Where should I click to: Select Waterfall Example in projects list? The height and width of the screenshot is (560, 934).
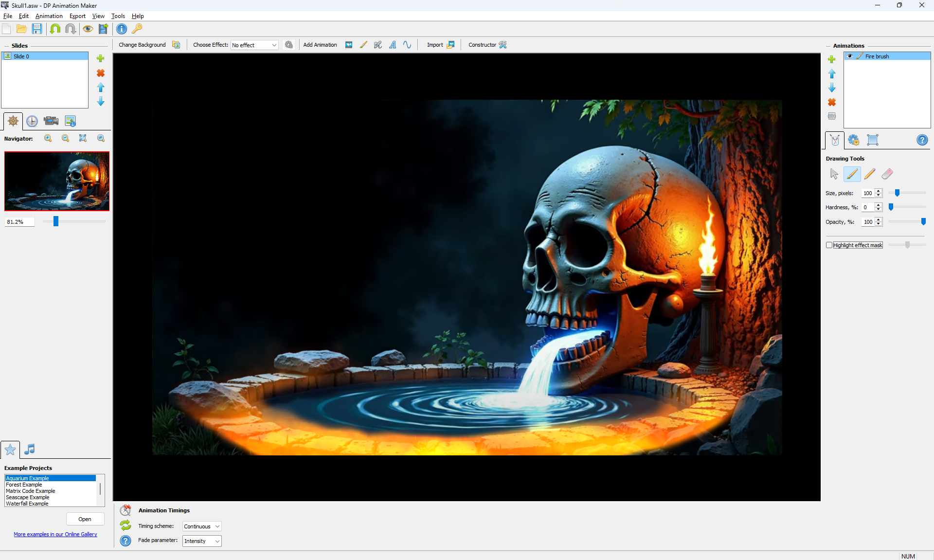[x=27, y=504]
